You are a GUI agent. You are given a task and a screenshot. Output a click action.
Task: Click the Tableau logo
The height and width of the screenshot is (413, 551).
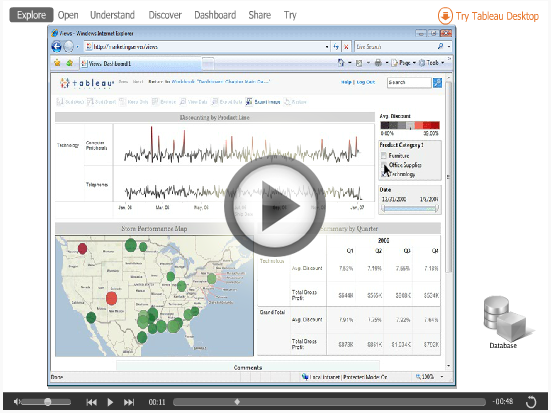[87, 83]
